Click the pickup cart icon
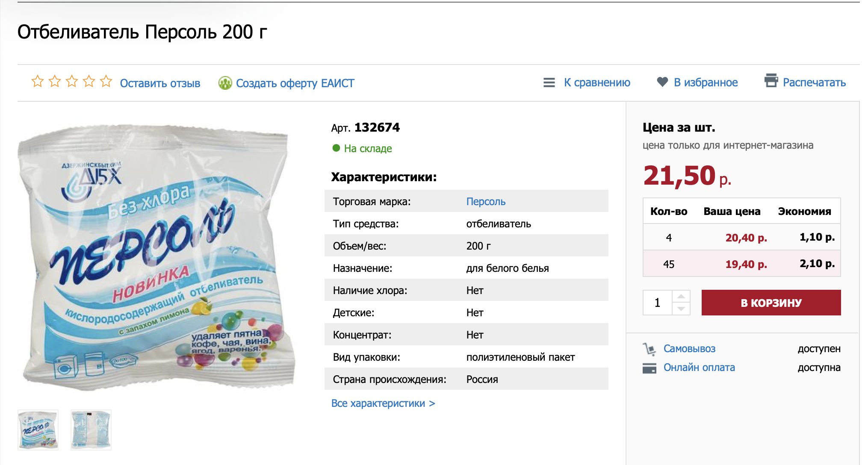This screenshot has width=868, height=465. [649, 349]
